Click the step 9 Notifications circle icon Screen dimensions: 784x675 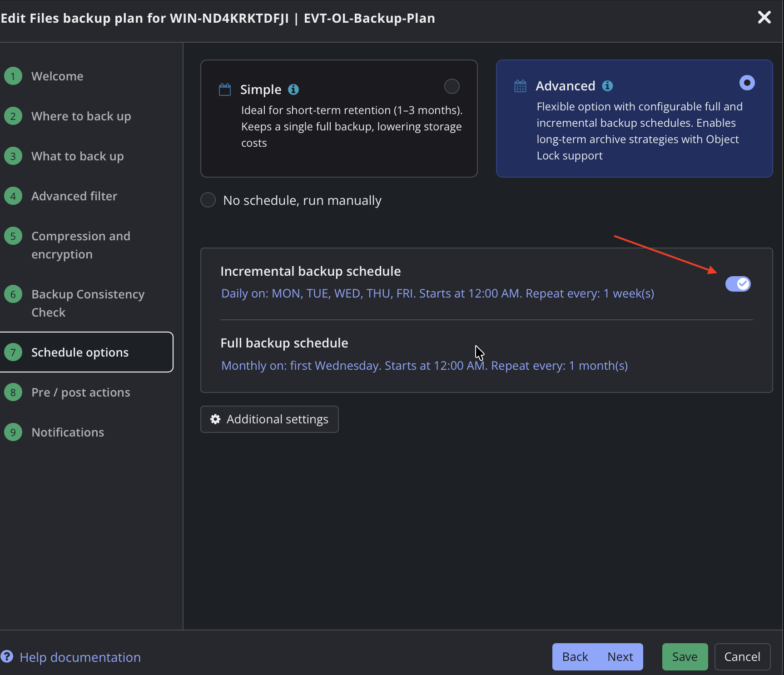tap(13, 432)
